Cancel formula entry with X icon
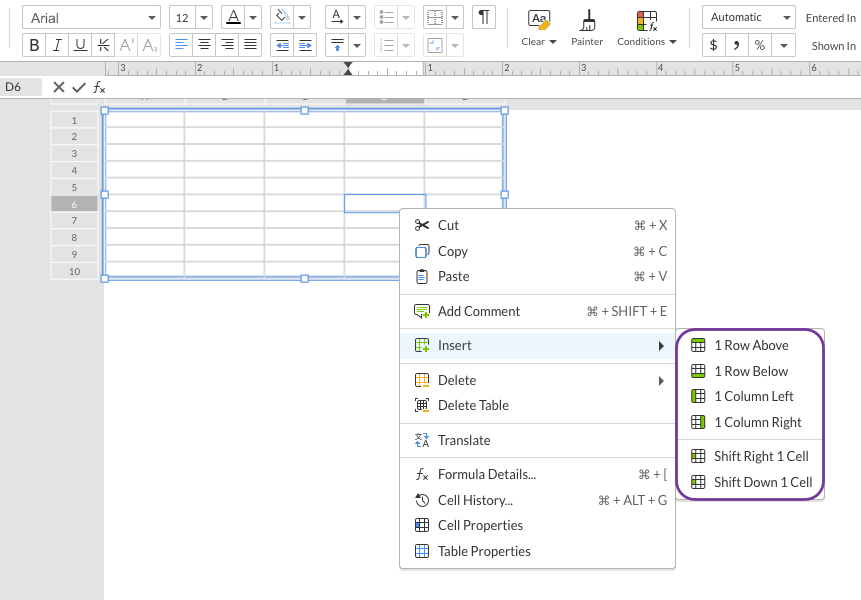 59,87
